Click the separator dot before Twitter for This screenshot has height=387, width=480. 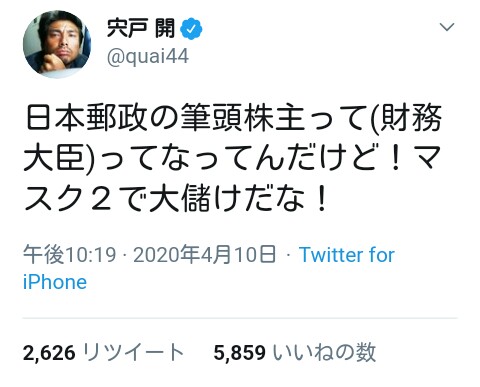tap(288, 256)
